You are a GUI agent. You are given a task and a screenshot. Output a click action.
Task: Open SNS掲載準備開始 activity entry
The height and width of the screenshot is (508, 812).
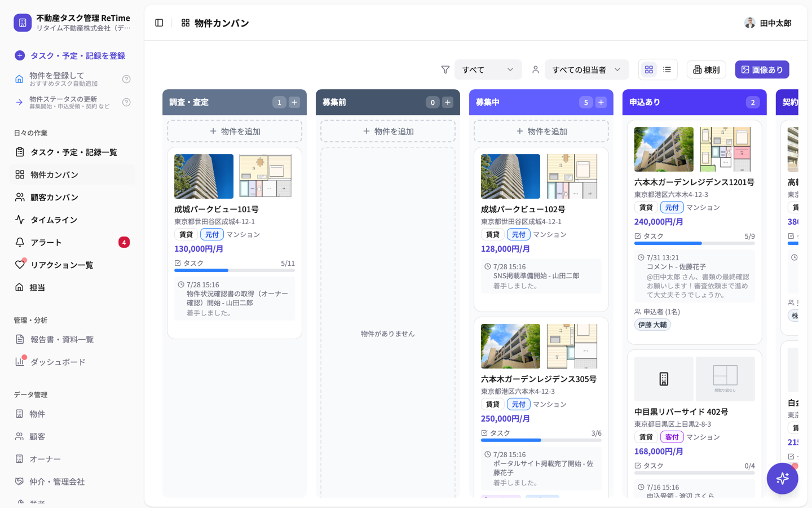pyautogui.click(x=541, y=276)
